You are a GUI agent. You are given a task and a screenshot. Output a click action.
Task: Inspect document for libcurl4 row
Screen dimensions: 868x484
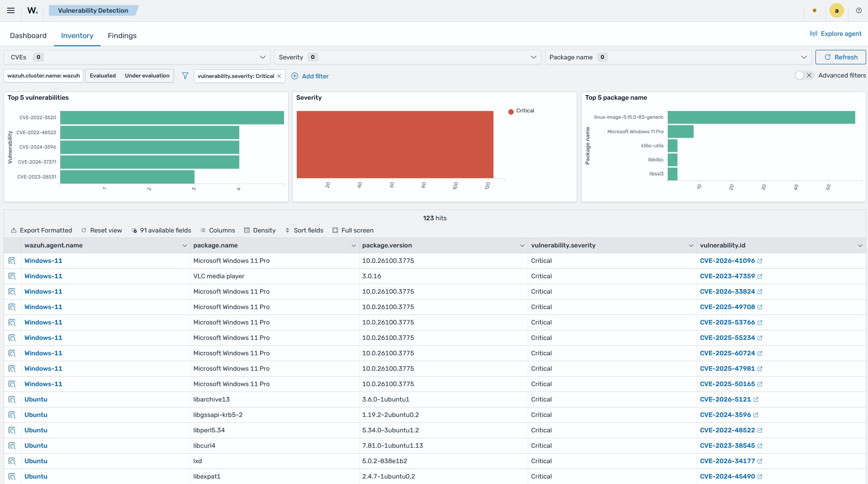[x=12, y=446]
